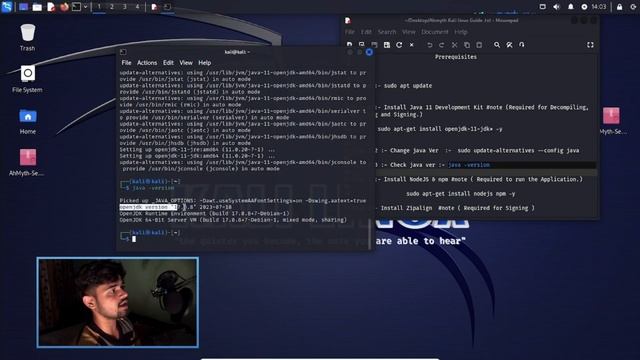This screenshot has height=360, width=640.
Task: Click Mousepad's Save toolbar icon
Action: tap(374, 45)
